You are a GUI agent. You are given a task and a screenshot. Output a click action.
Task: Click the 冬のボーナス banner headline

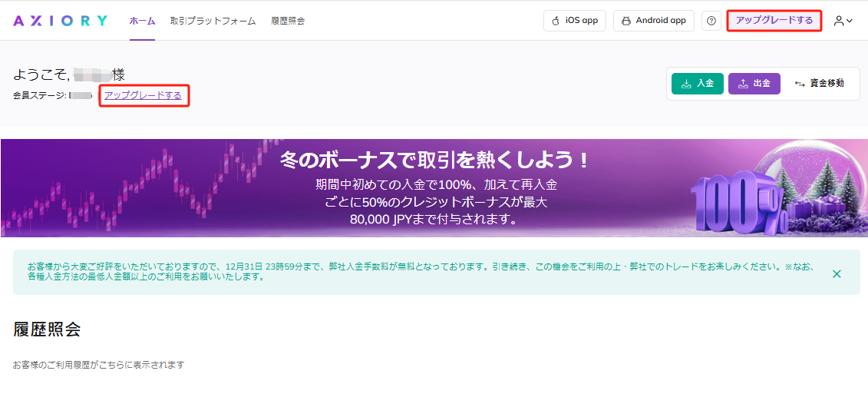[435, 160]
